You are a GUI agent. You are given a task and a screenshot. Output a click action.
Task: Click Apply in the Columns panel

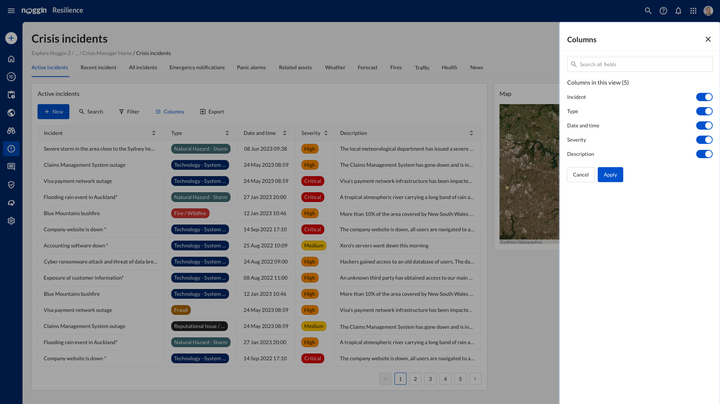point(610,174)
